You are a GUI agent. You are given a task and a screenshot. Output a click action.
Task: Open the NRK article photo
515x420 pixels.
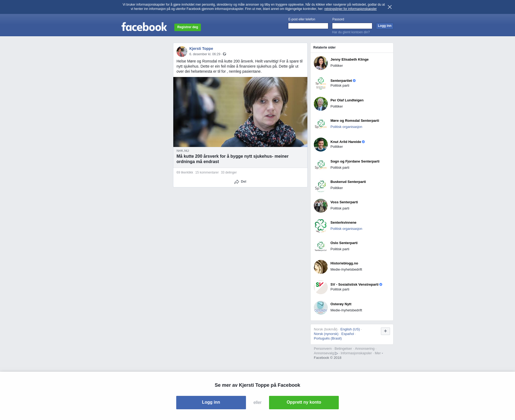point(240,112)
